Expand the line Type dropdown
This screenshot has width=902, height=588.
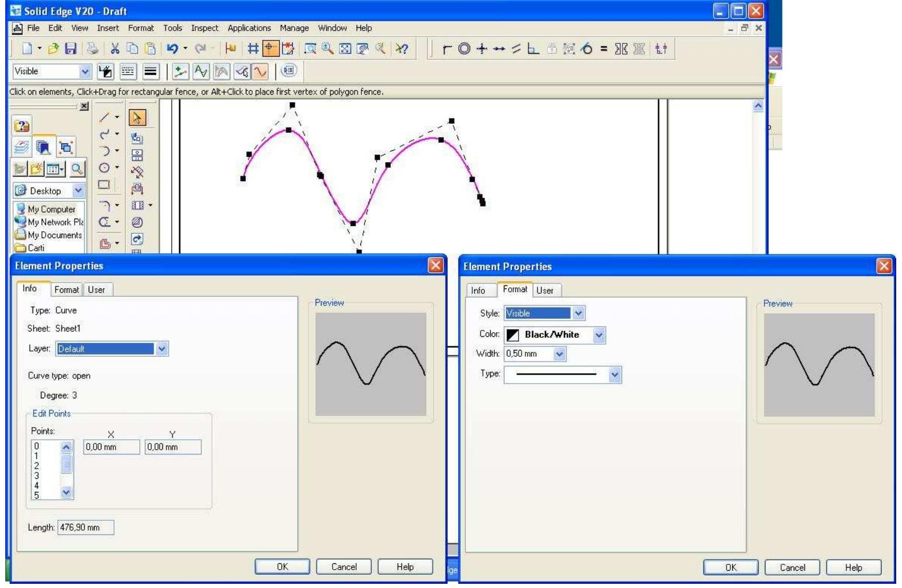tap(614, 374)
